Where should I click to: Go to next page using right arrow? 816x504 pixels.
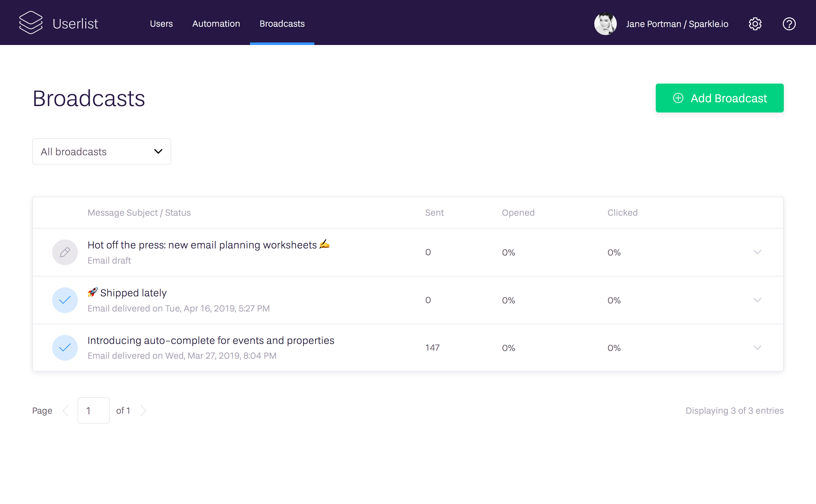(x=144, y=411)
